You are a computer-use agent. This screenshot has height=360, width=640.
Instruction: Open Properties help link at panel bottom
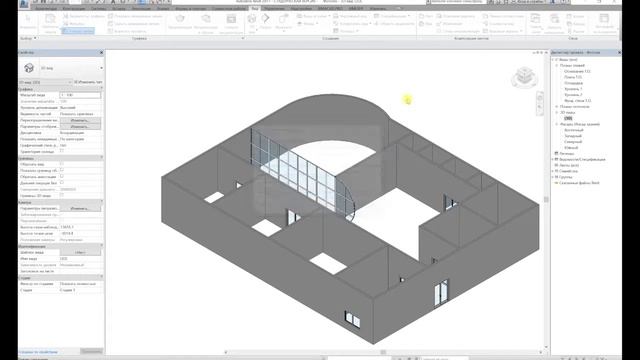point(38,351)
